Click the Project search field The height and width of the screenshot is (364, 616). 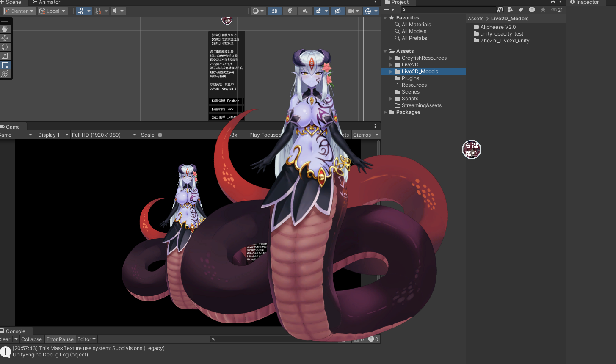tap(449, 10)
